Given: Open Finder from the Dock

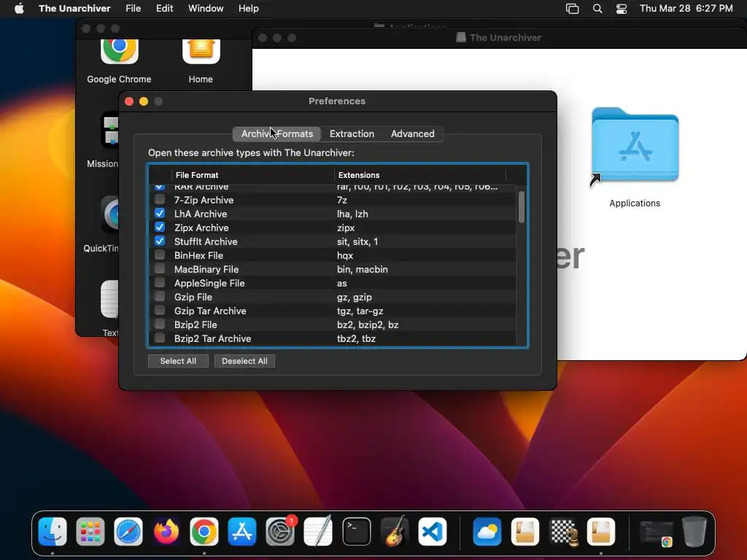Looking at the screenshot, I should pyautogui.click(x=53, y=531).
